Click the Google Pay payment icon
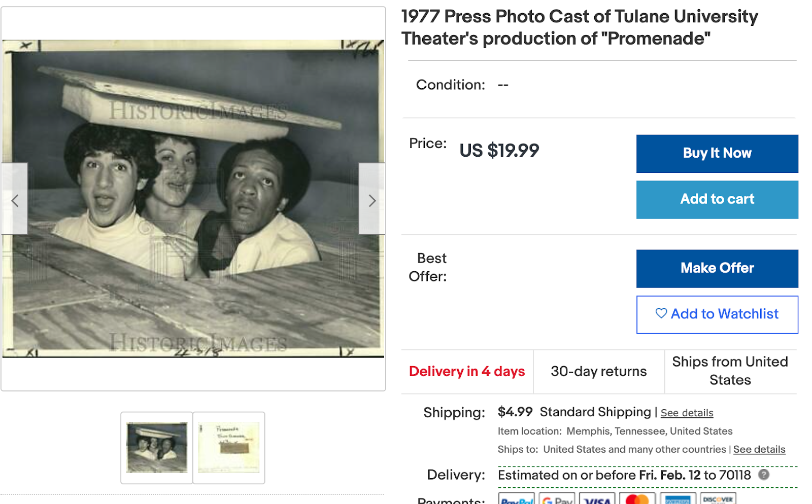 [x=557, y=499]
